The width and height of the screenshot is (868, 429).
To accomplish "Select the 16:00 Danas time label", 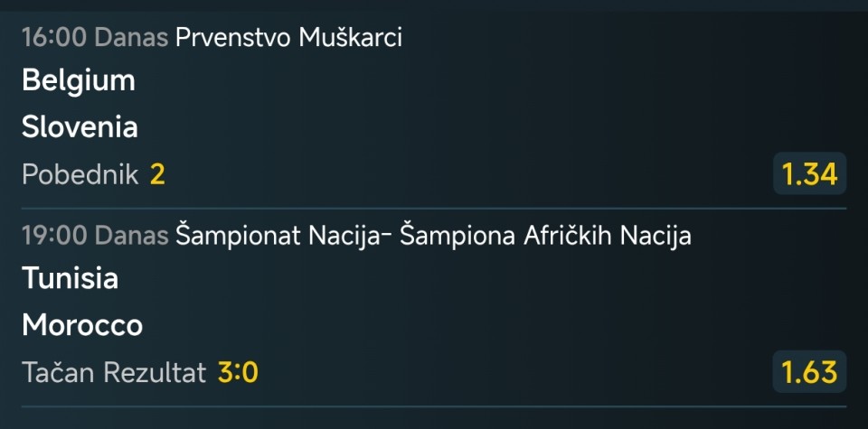I will [x=95, y=38].
